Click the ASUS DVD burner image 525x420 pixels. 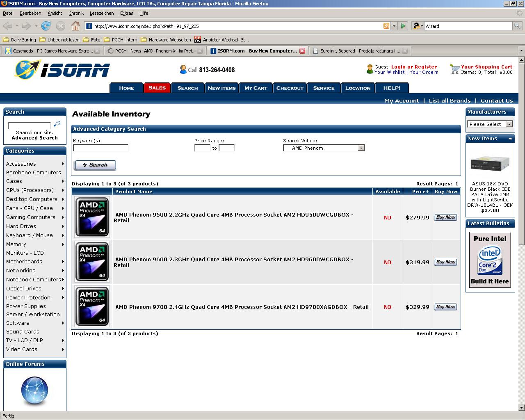pyautogui.click(x=490, y=163)
